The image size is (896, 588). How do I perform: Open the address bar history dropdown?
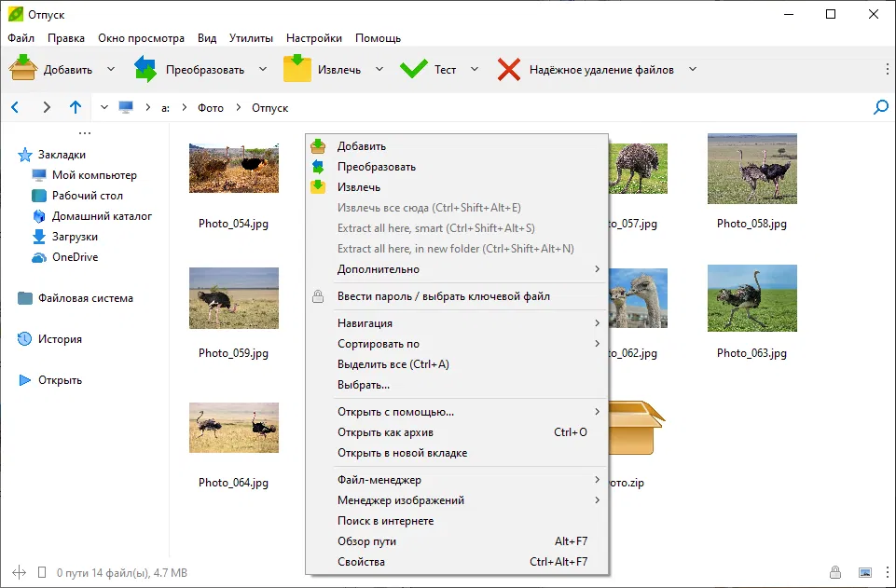coord(104,107)
